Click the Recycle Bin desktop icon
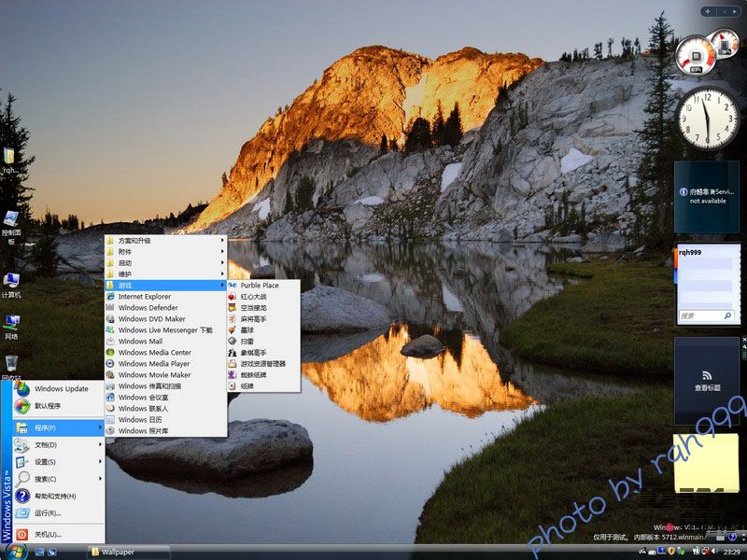Screen dimensions: 747x560 [11, 364]
